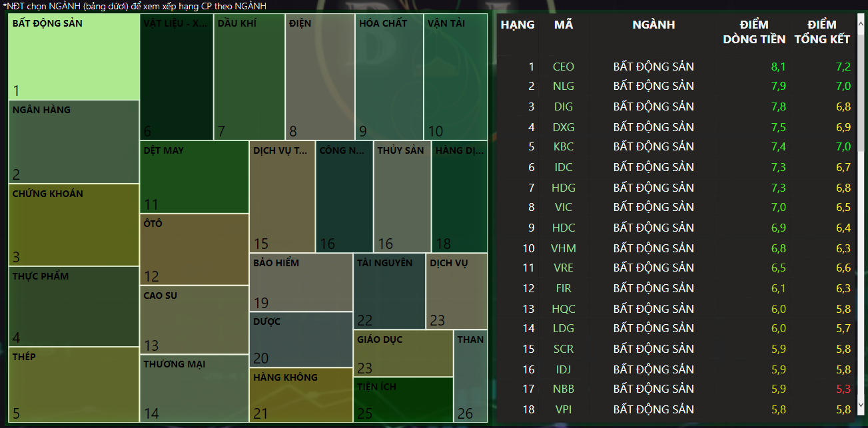Select the NGÂN HÀNG sector tile

click(x=74, y=142)
